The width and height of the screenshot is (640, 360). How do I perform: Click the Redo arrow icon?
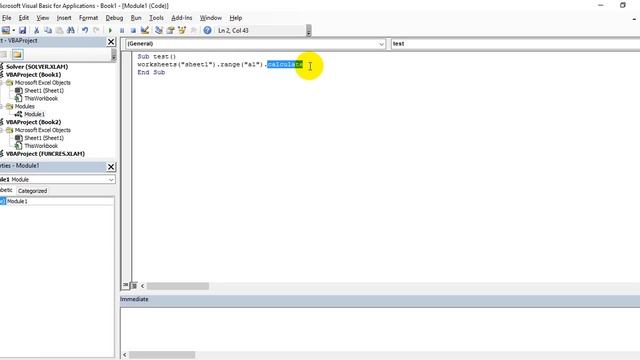[x=96, y=30]
